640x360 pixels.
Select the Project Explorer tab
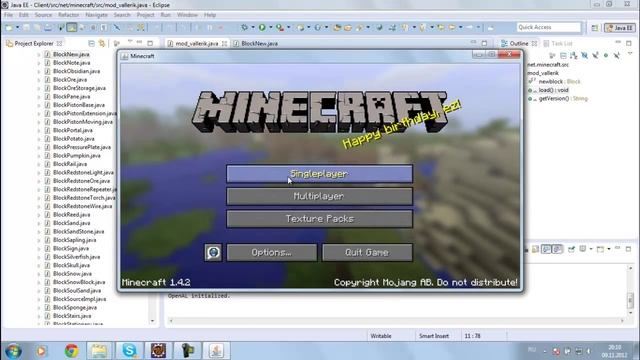click(x=34, y=43)
